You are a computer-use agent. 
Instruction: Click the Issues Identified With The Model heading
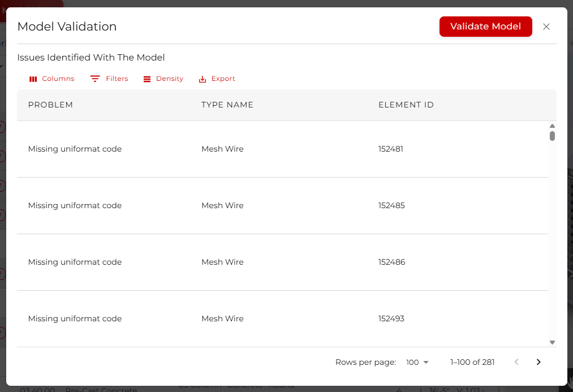(x=91, y=57)
